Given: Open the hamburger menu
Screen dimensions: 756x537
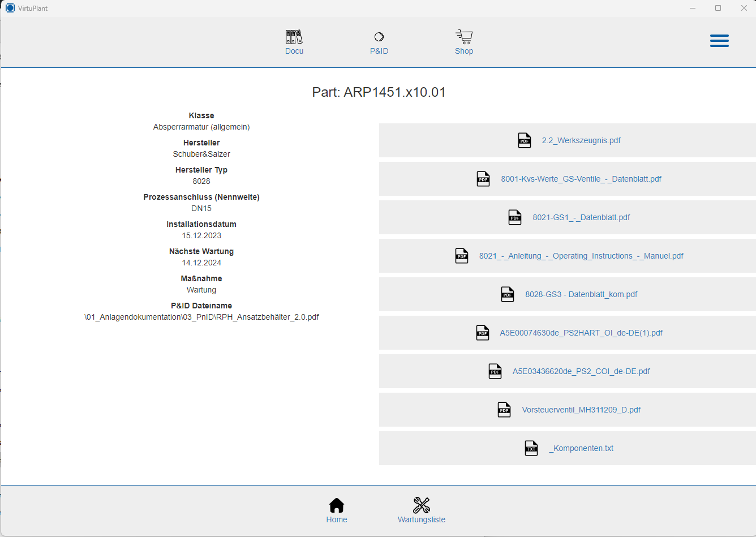Looking at the screenshot, I should (719, 41).
